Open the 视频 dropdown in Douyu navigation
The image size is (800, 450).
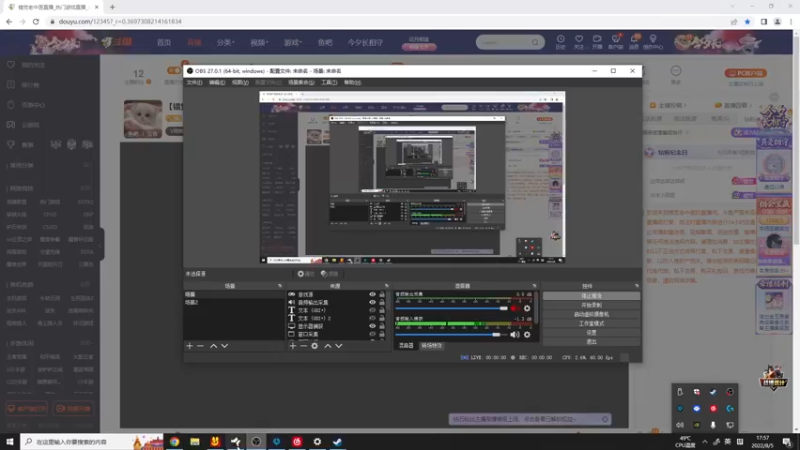pos(259,43)
